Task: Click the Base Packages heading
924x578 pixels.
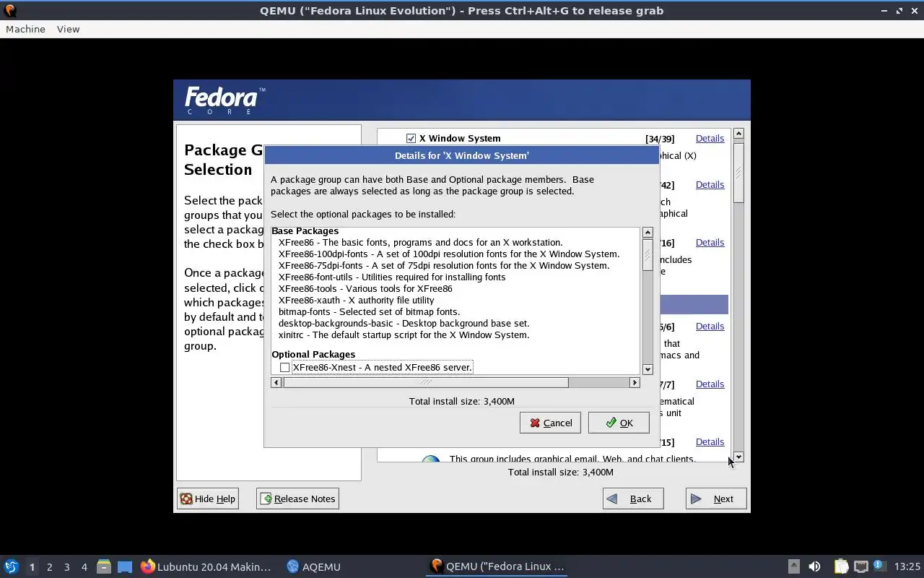Action: (305, 231)
